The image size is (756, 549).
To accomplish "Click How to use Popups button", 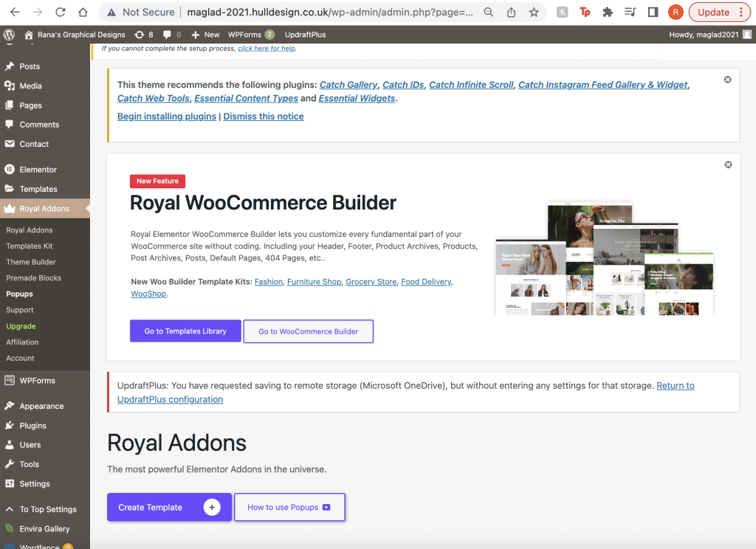I will pyautogui.click(x=289, y=507).
